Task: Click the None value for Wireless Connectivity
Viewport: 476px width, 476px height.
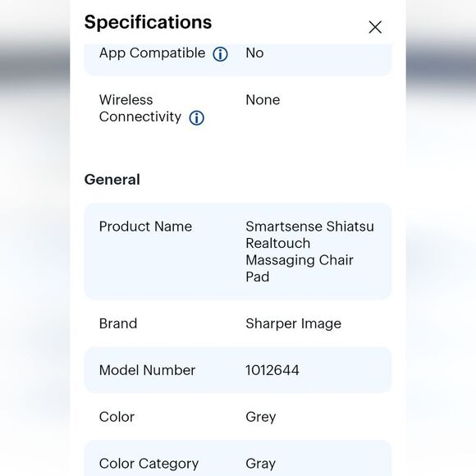Action: (263, 100)
